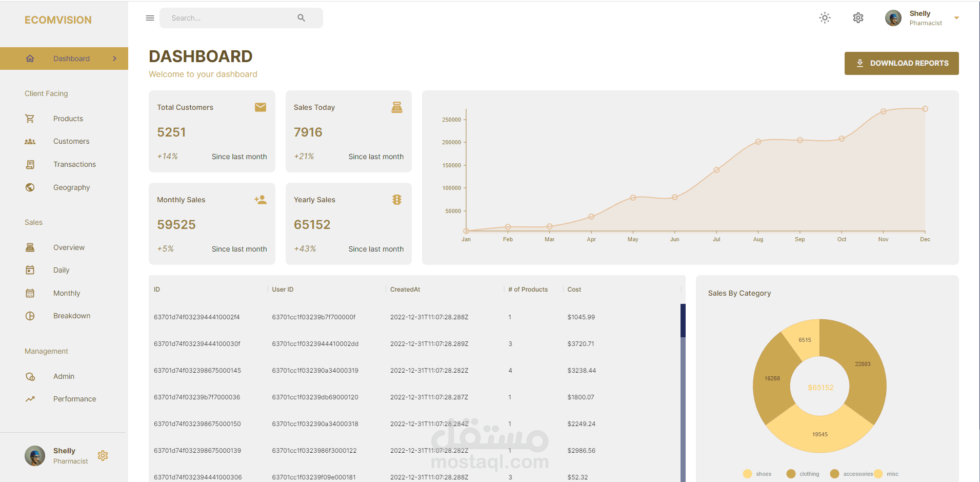
Task: Click the pie slice labeled 19545
Action: pos(819,434)
